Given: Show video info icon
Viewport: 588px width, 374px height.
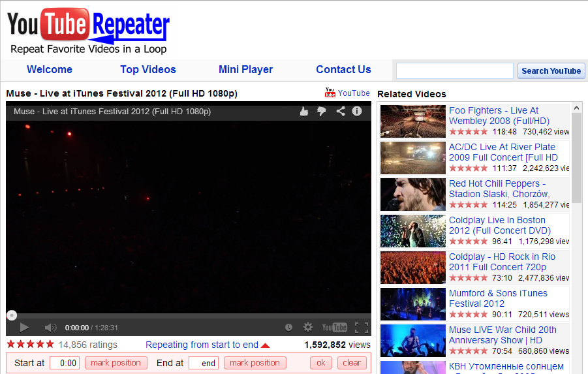Looking at the screenshot, I should 357,111.
